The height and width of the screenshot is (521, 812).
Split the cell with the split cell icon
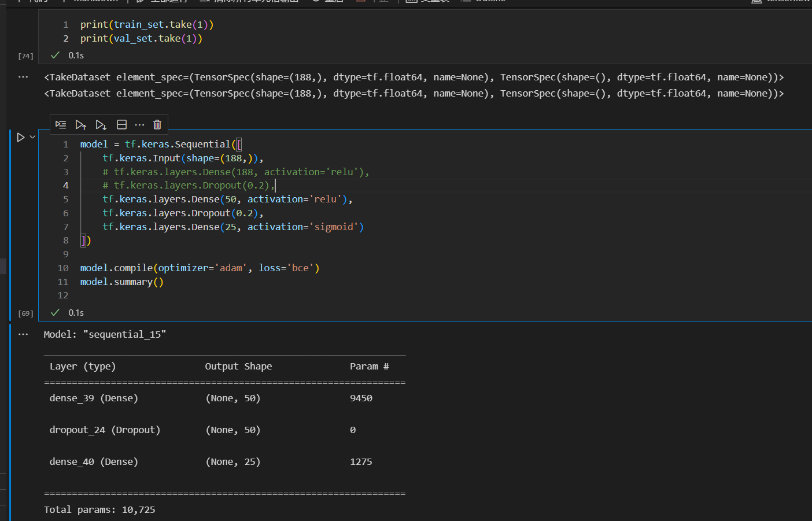[x=121, y=124]
